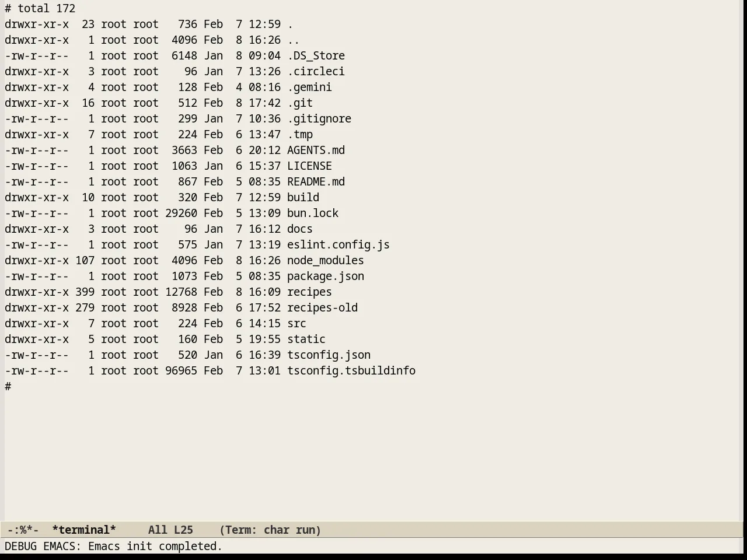Screen dimensions: 747x560
Task: Click the size 12768 of recipes
Action: (x=181, y=292)
